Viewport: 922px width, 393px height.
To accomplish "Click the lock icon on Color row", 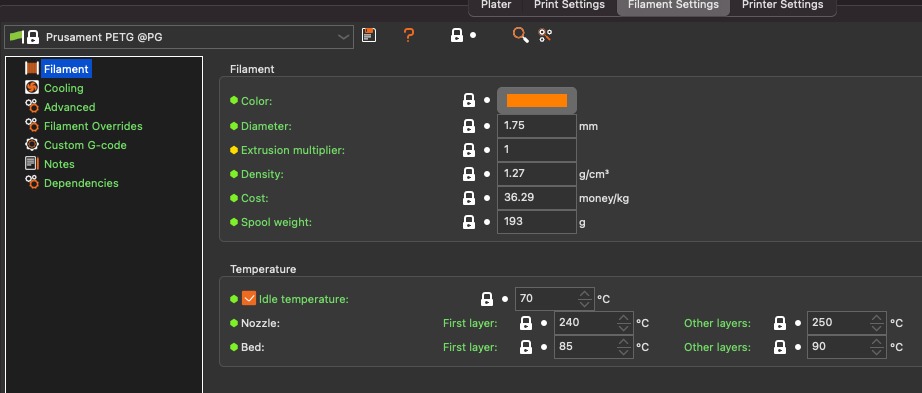I will (469, 101).
